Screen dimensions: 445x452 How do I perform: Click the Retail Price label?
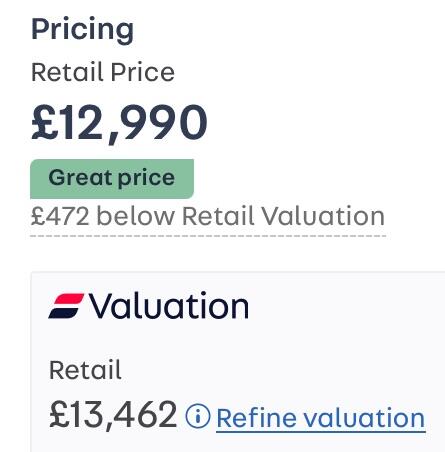[x=103, y=72]
